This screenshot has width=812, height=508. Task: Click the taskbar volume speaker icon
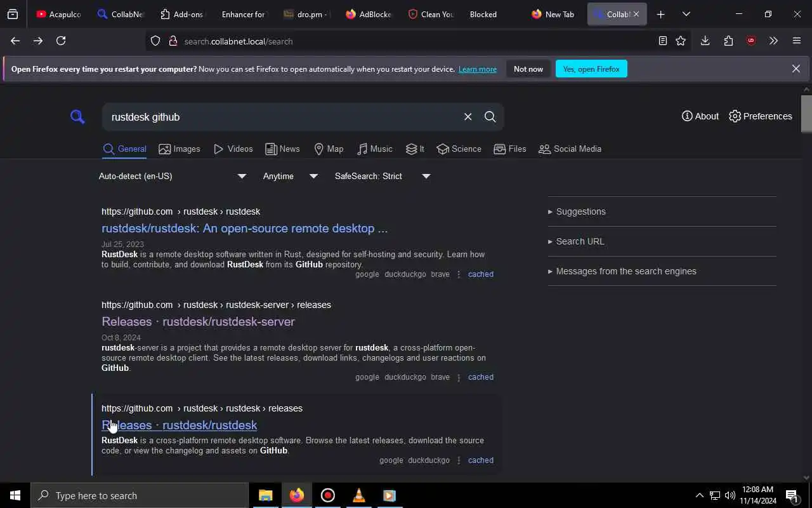click(730, 495)
